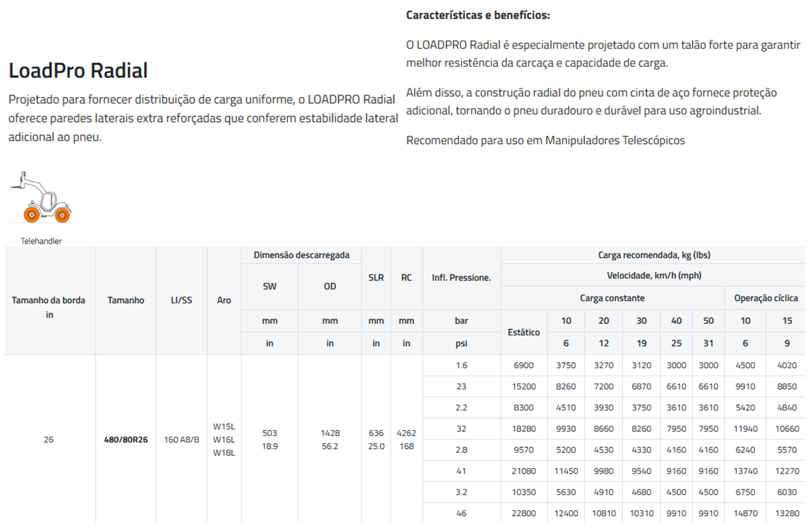The height and width of the screenshot is (531, 812).
Task: Click the '2.2' bar pressure cell
Action: [462, 408]
